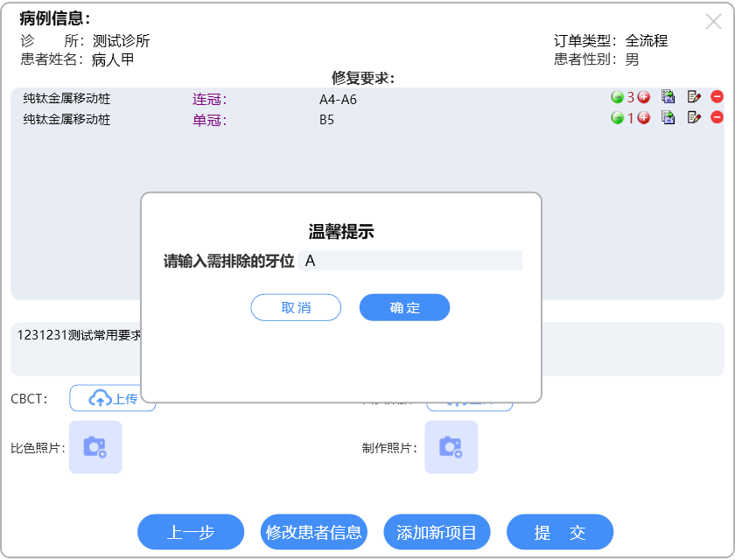Click the copy/export icon on the B5 row

click(x=668, y=117)
